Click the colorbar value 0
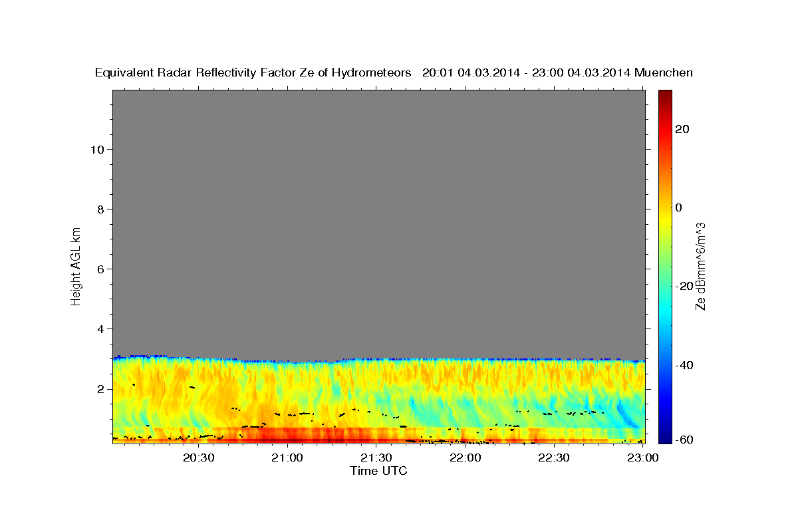 [679, 207]
